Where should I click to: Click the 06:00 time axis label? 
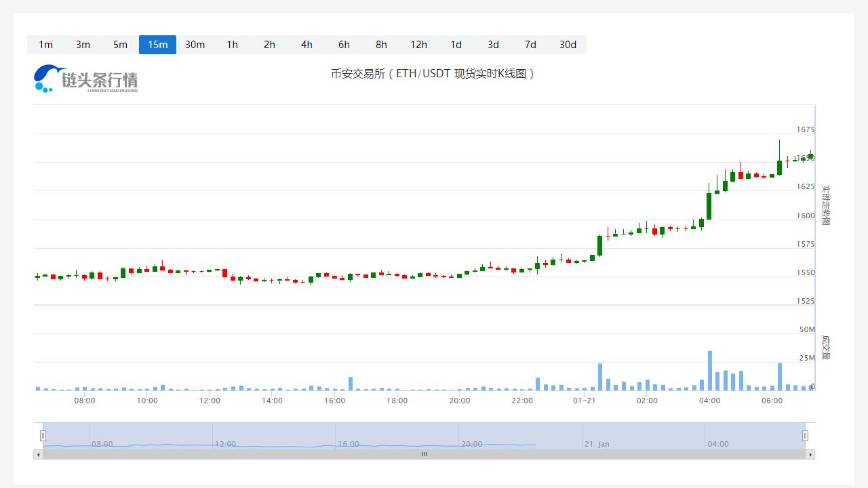pyautogui.click(x=772, y=401)
